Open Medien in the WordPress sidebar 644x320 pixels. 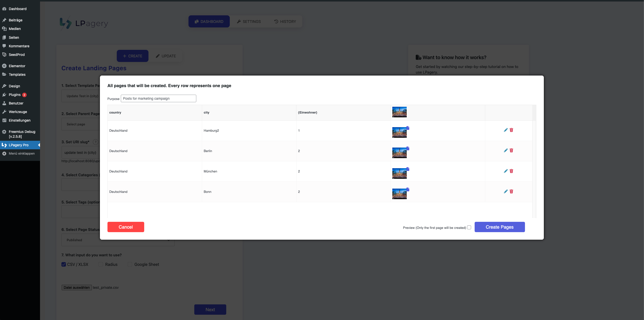point(14,29)
